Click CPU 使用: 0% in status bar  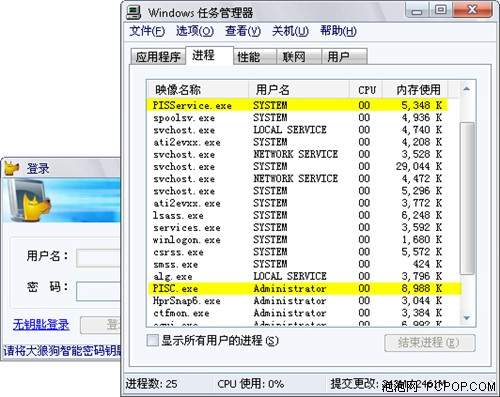[251, 384]
